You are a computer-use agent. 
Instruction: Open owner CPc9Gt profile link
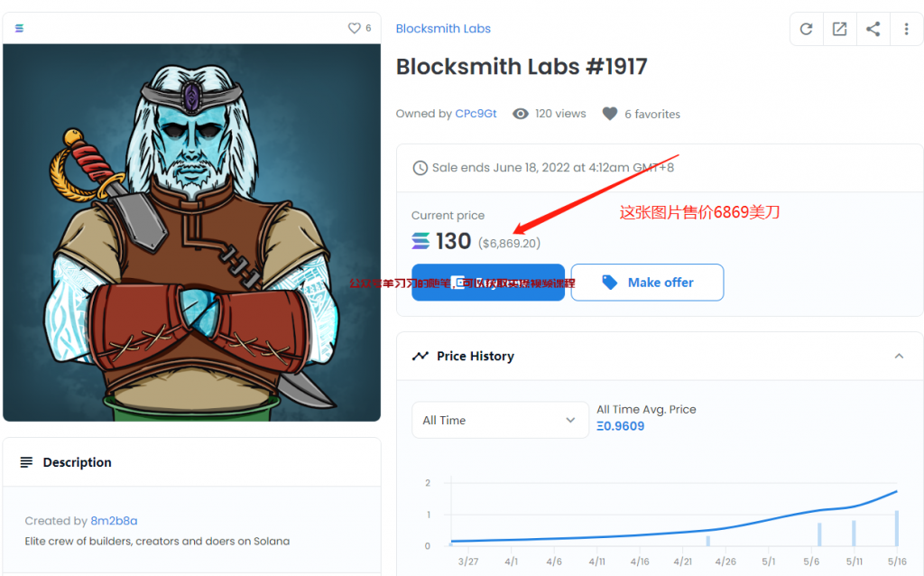click(x=476, y=114)
